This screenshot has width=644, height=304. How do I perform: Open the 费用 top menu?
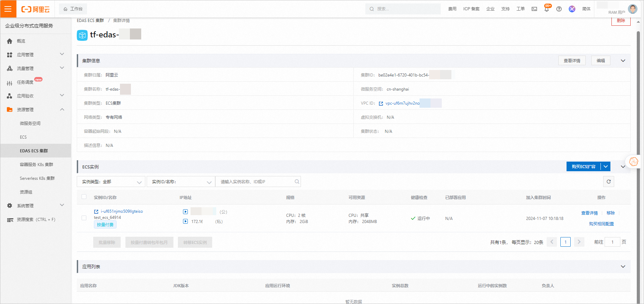coord(452,9)
